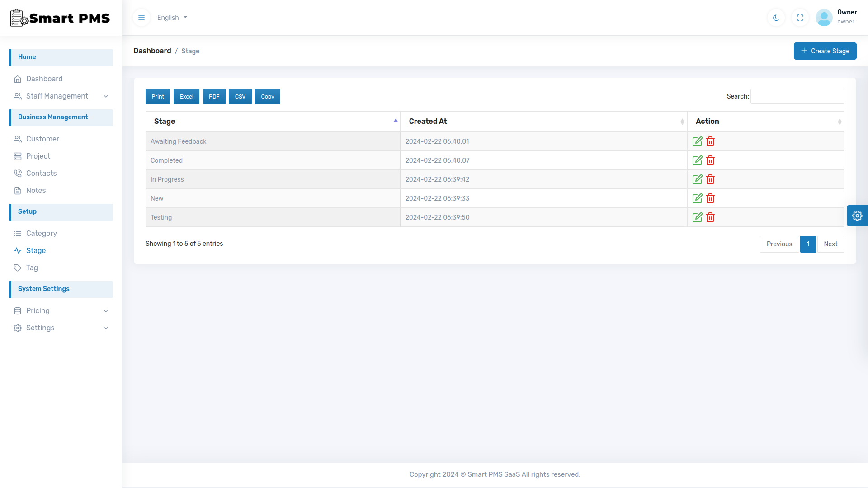Image resolution: width=868 pixels, height=488 pixels.
Task: Select the Stage icon in the sidebar
Action: coord(18,250)
